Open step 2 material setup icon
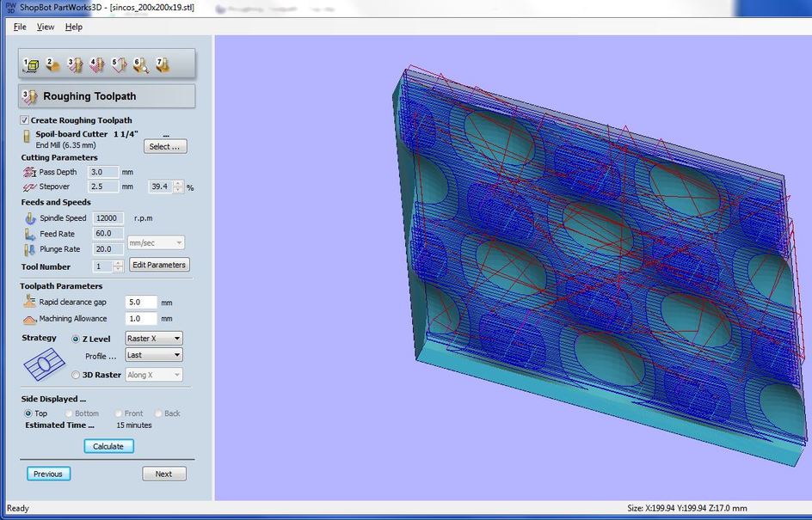 pos(52,65)
